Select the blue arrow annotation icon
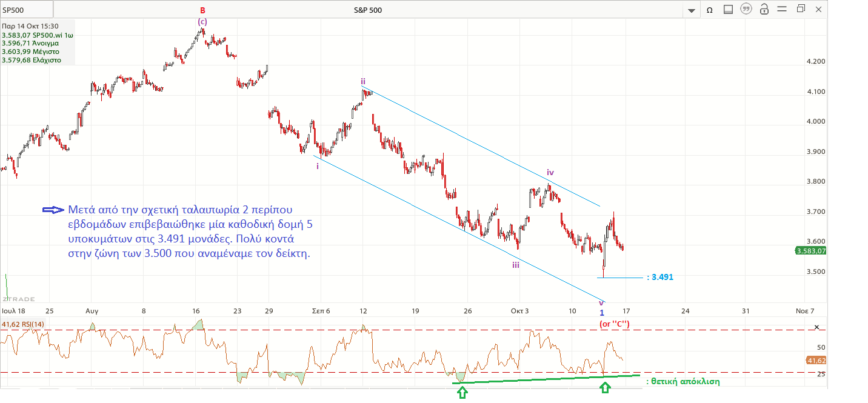 coord(53,210)
